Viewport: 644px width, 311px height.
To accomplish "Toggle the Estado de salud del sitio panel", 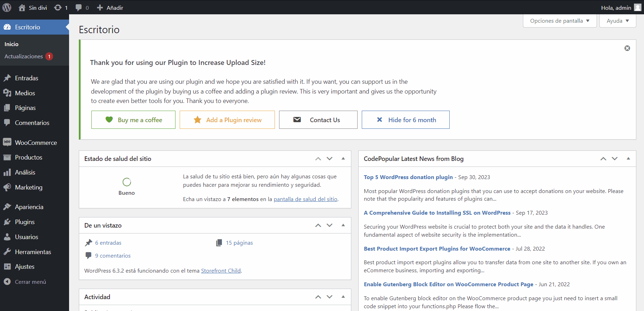I will coord(343,158).
